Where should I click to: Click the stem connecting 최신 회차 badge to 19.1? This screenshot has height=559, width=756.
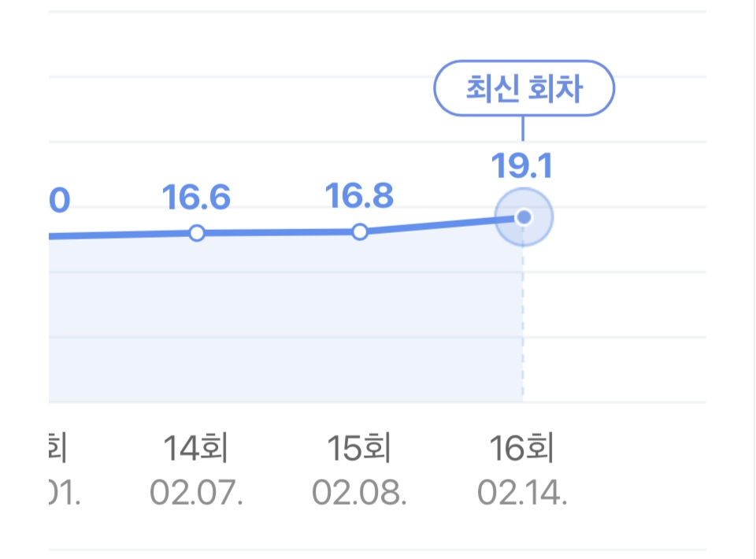coord(523,128)
